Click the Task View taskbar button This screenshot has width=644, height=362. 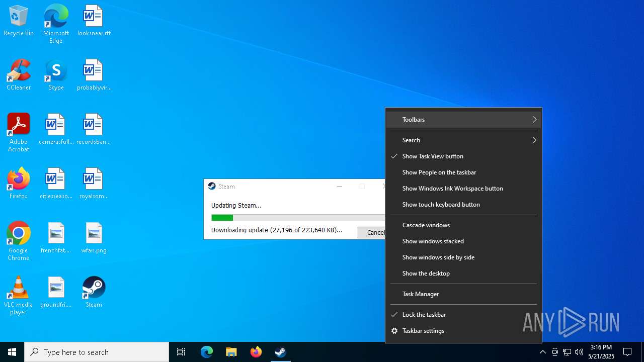coord(181,352)
